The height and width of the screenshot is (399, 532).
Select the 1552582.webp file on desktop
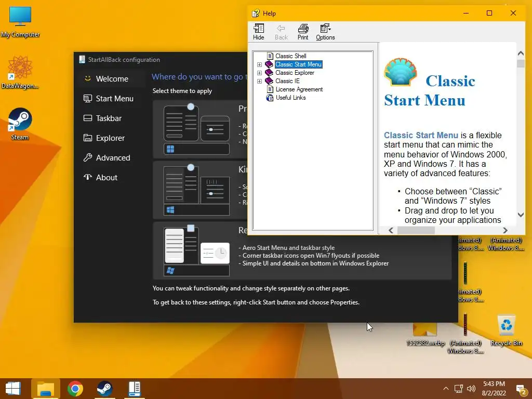(x=425, y=335)
